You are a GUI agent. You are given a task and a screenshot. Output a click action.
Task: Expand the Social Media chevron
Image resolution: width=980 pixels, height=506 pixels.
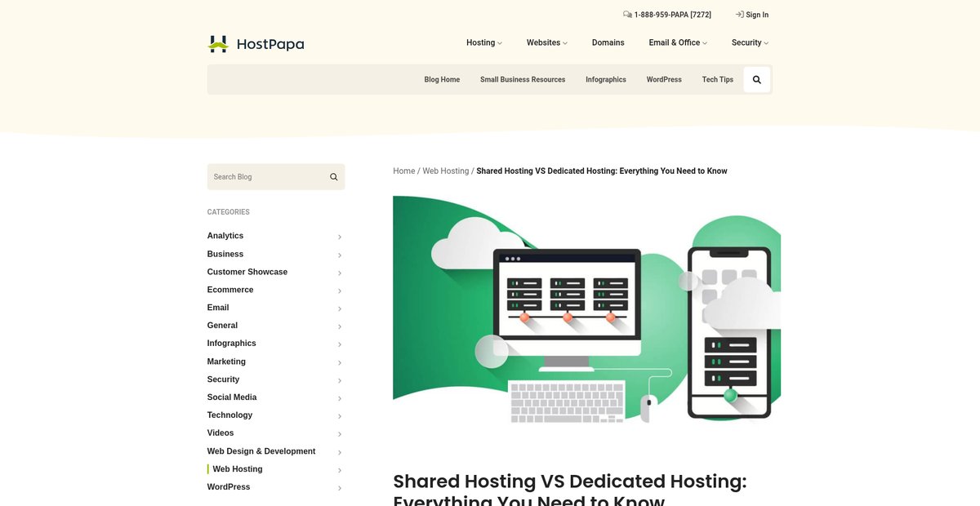click(x=340, y=398)
